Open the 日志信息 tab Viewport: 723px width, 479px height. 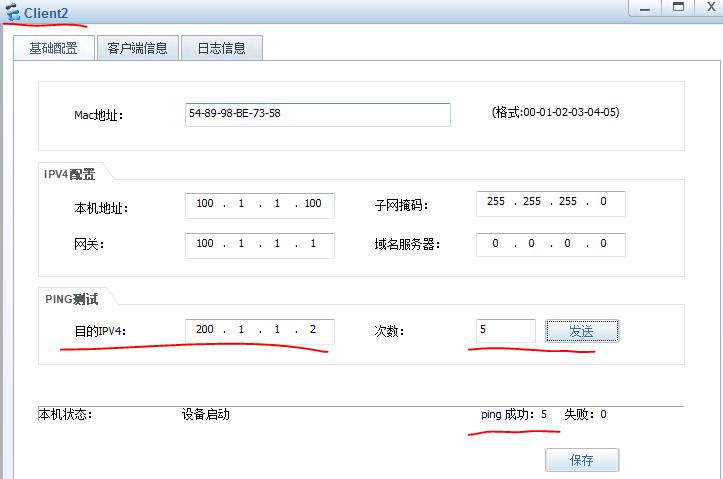tap(221, 48)
